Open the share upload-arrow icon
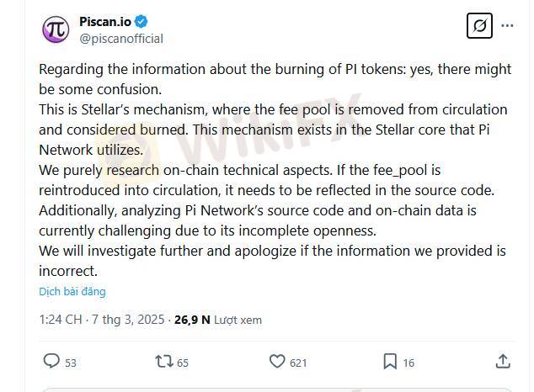534x392 pixels. 503,361
